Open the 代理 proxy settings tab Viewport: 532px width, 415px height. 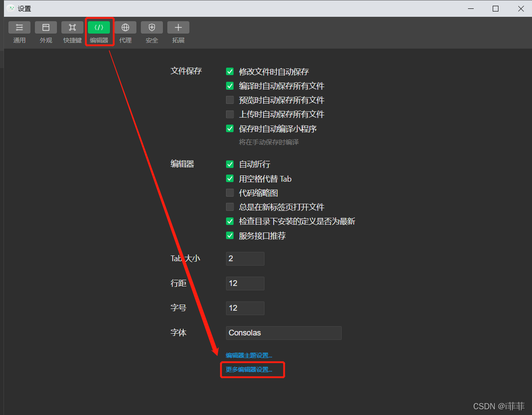pyautogui.click(x=125, y=32)
